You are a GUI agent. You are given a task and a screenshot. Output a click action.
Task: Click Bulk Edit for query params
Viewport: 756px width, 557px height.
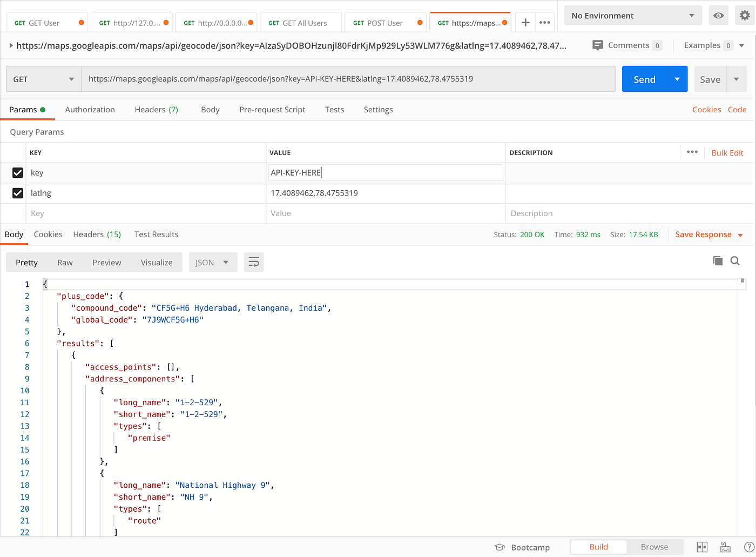point(727,153)
